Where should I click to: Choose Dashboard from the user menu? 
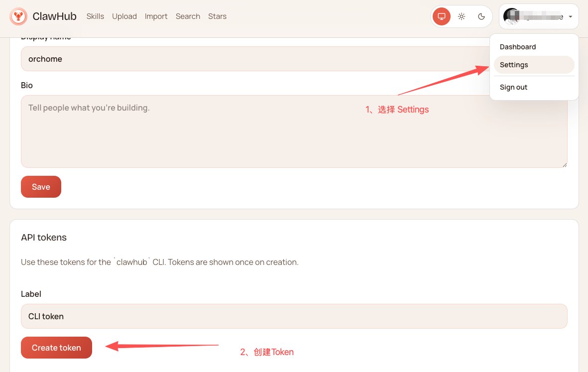tap(518, 47)
